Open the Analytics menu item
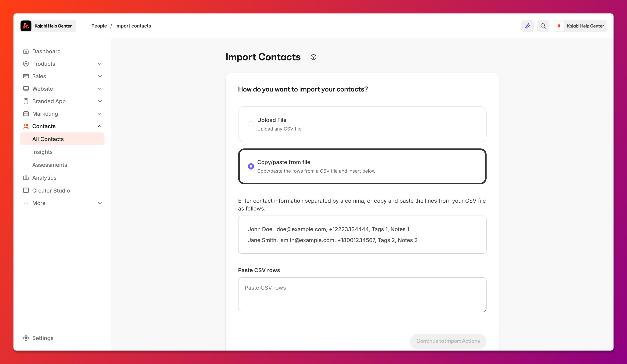The width and height of the screenshot is (627, 364). [62, 177]
